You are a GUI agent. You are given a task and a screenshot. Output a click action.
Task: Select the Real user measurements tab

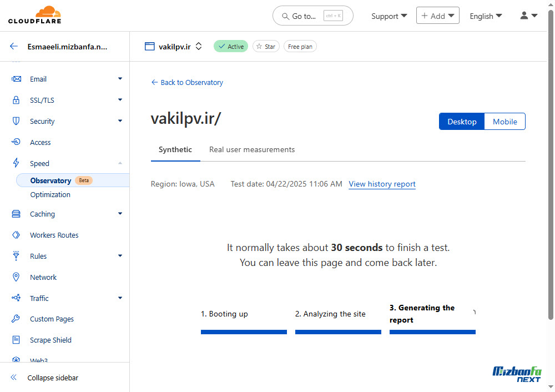point(252,150)
